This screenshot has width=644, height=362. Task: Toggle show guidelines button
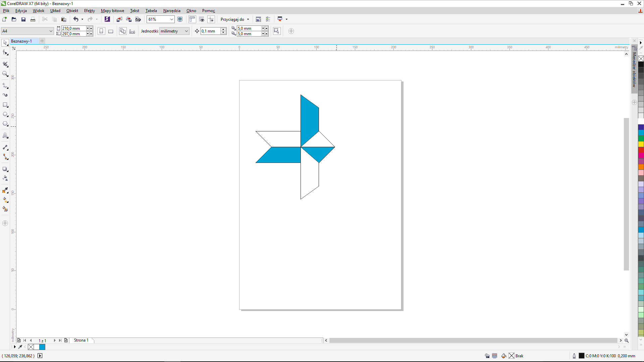click(211, 19)
